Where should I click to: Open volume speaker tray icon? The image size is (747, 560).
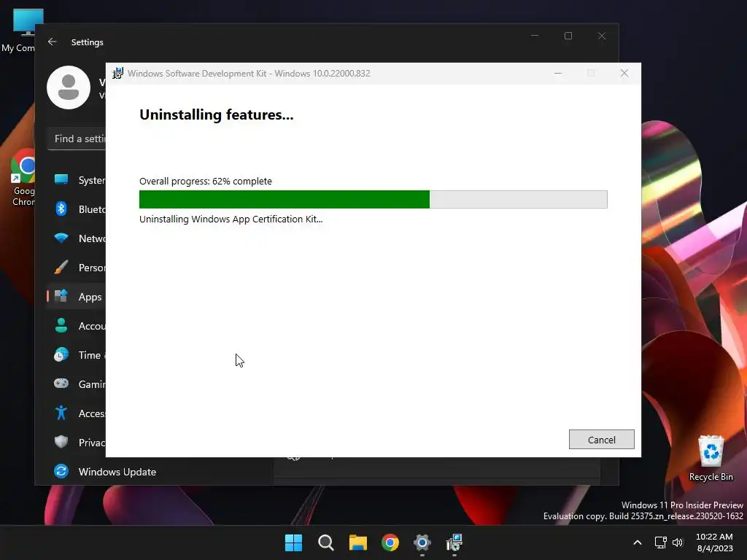coord(678,542)
